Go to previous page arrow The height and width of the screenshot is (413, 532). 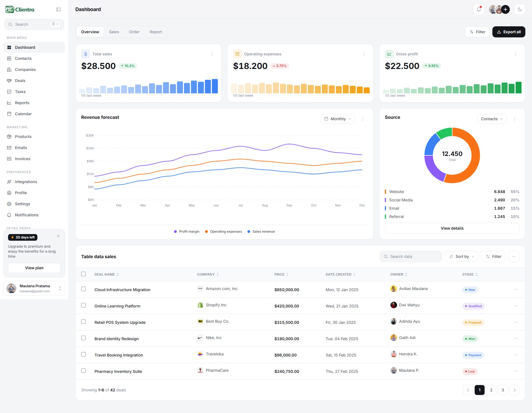[468, 390]
